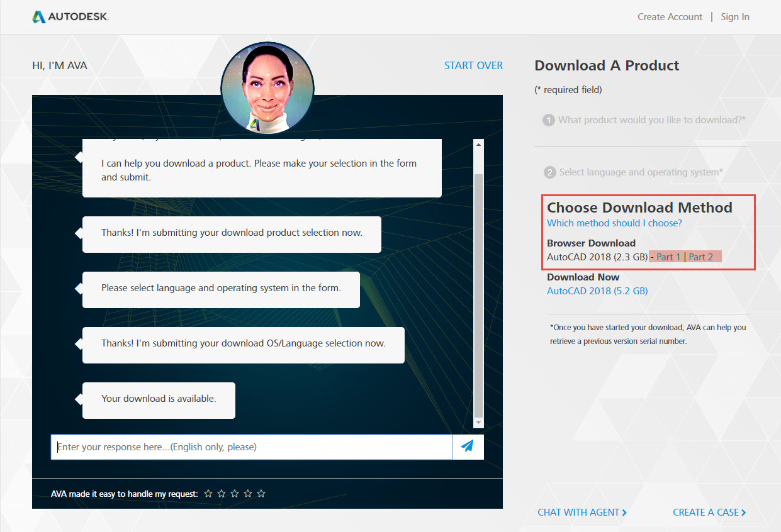Image resolution: width=781 pixels, height=532 pixels.
Task: Click 'Download Now' label
Action: [583, 277]
